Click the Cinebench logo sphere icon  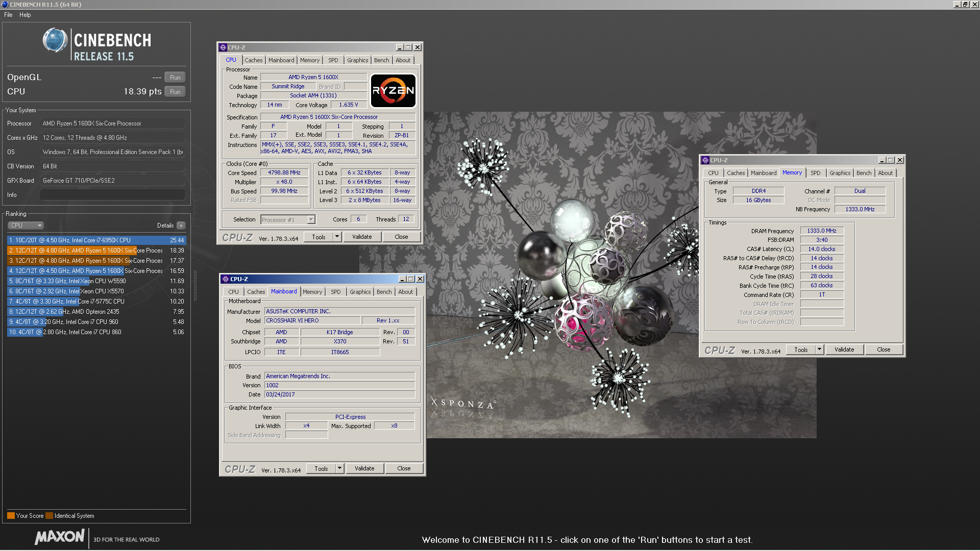pos(55,41)
